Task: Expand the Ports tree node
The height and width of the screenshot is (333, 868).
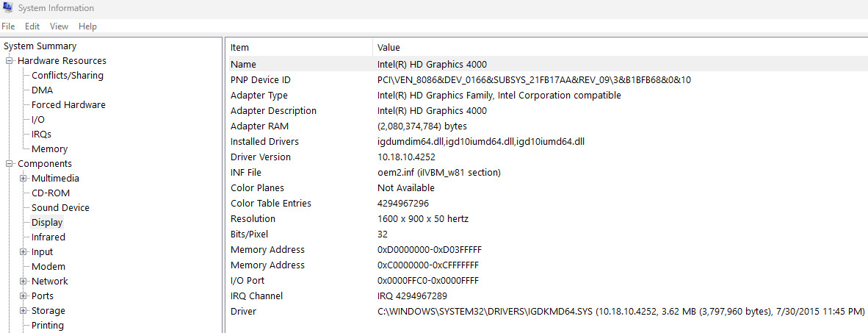Action: 23,296
